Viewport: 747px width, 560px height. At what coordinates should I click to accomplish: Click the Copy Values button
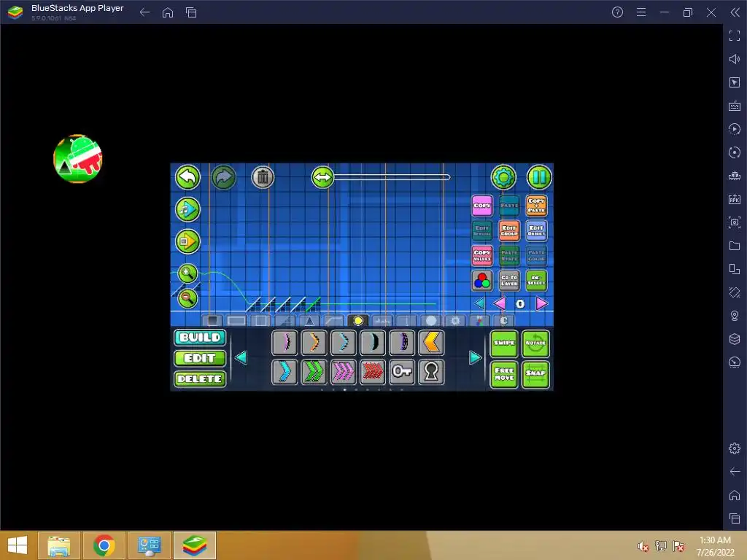click(x=482, y=256)
